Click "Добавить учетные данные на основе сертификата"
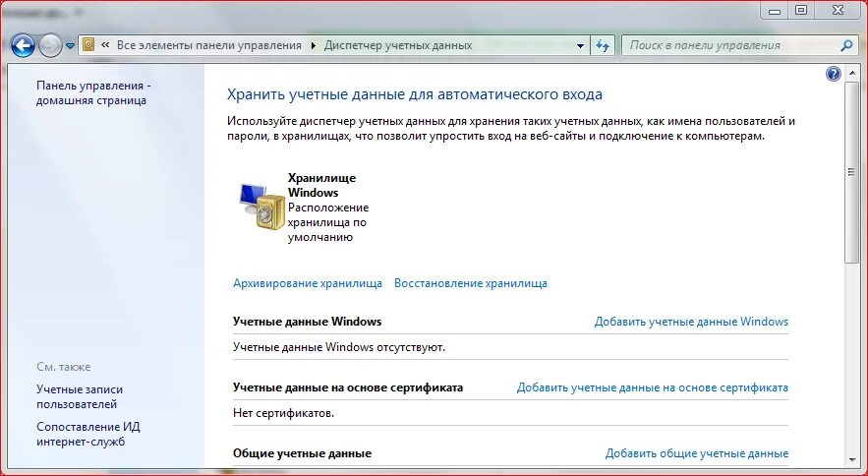868x476 pixels. [653, 387]
